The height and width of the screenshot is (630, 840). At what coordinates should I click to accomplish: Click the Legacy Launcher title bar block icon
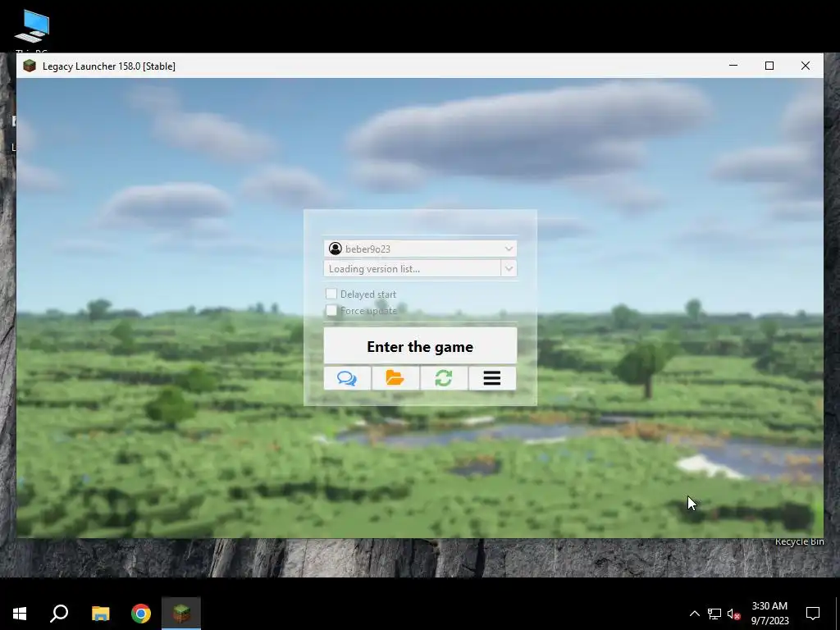click(x=30, y=66)
